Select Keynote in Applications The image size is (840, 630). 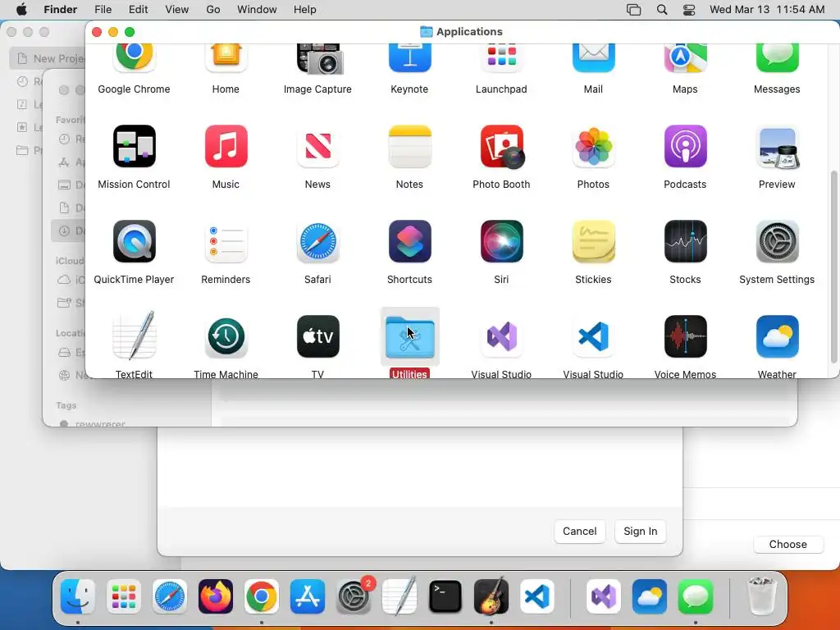tap(409, 59)
